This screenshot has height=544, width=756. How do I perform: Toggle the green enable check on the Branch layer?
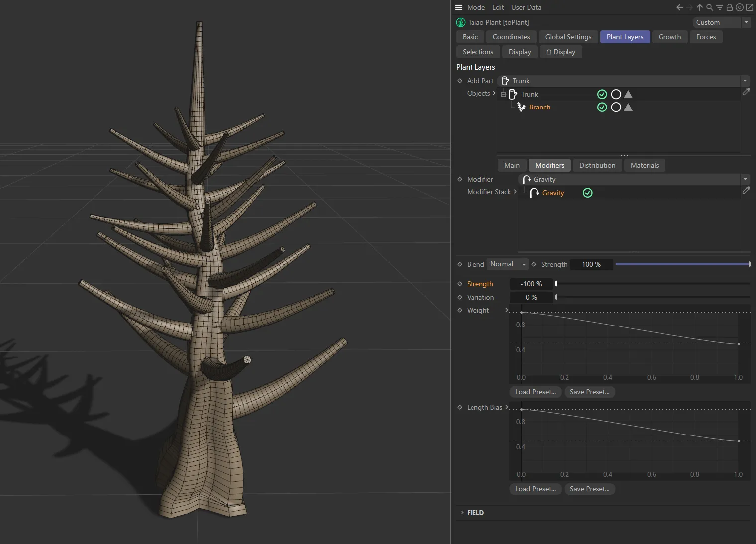(602, 107)
